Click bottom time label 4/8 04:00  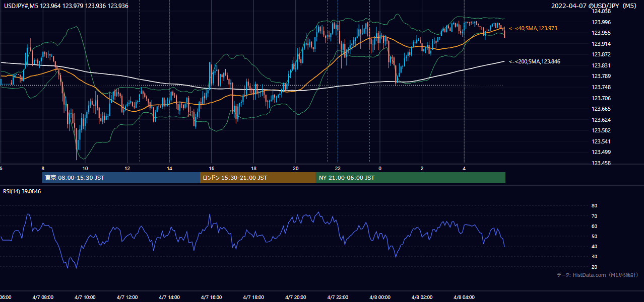[x=464, y=297]
